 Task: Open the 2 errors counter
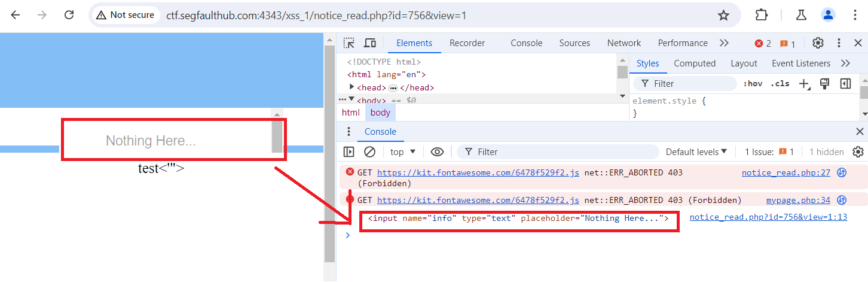click(x=763, y=44)
